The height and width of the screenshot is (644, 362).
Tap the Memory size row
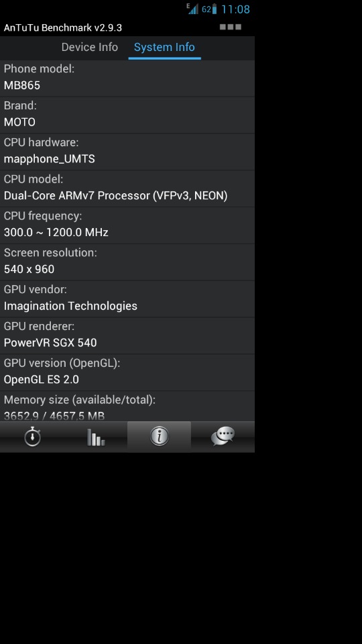point(127,407)
